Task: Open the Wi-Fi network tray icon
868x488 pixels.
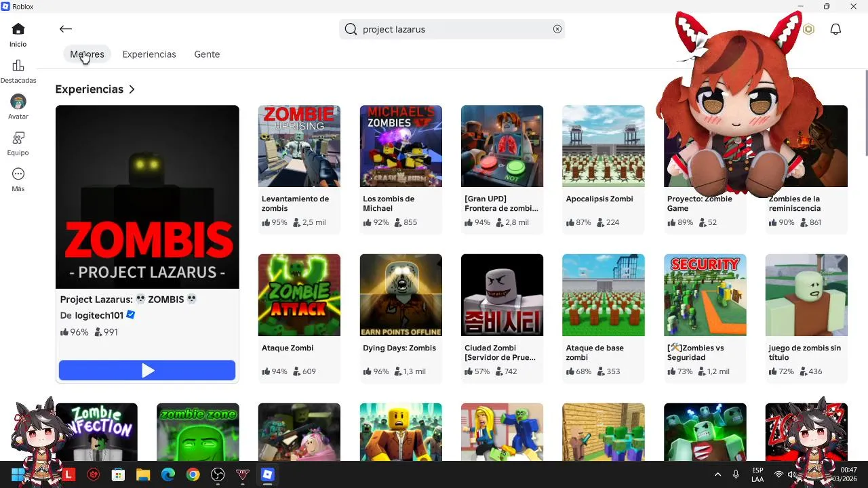Action: [x=778, y=474]
